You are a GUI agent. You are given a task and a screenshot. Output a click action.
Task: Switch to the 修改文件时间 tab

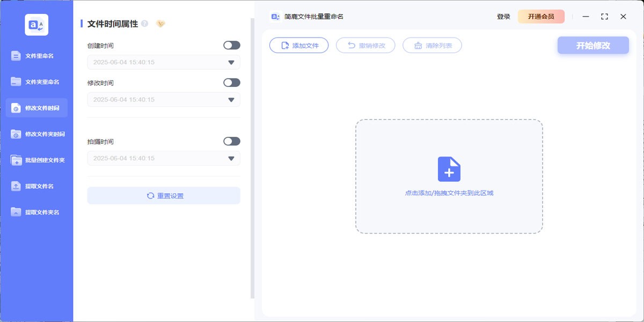[x=38, y=107]
